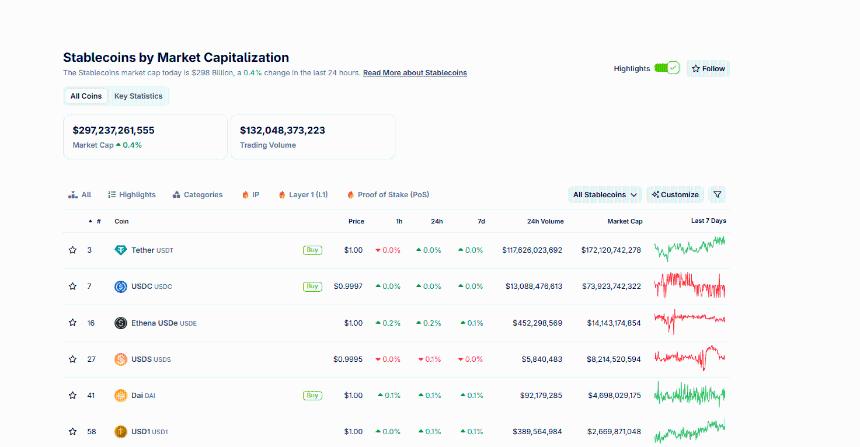The height and width of the screenshot is (447, 860).
Task: Click the $132,048,373,223 trading volume card
Action: pyautogui.click(x=313, y=137)
